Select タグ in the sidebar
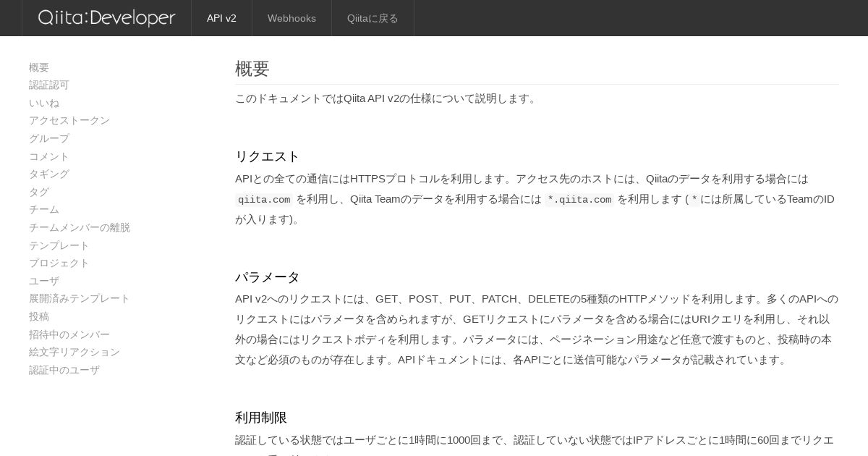 [39, 192]
